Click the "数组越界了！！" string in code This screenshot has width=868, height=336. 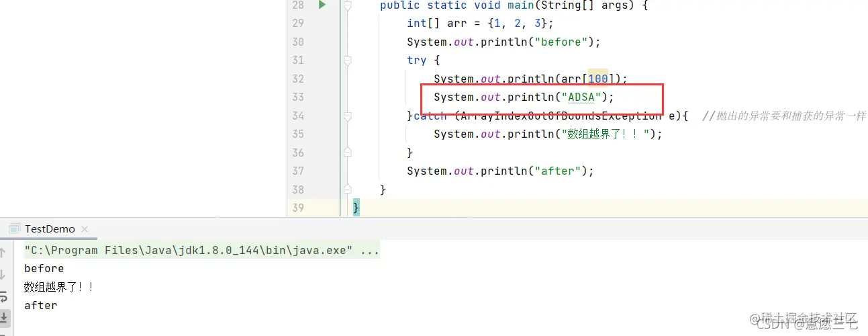pyautogui.click(x=605, y=134)
